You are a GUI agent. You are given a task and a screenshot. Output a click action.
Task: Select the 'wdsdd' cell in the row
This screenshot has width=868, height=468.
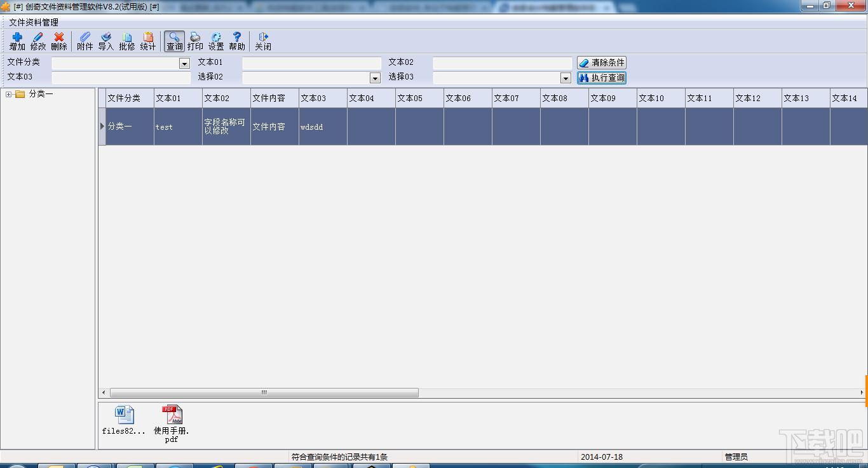point(323,127)
